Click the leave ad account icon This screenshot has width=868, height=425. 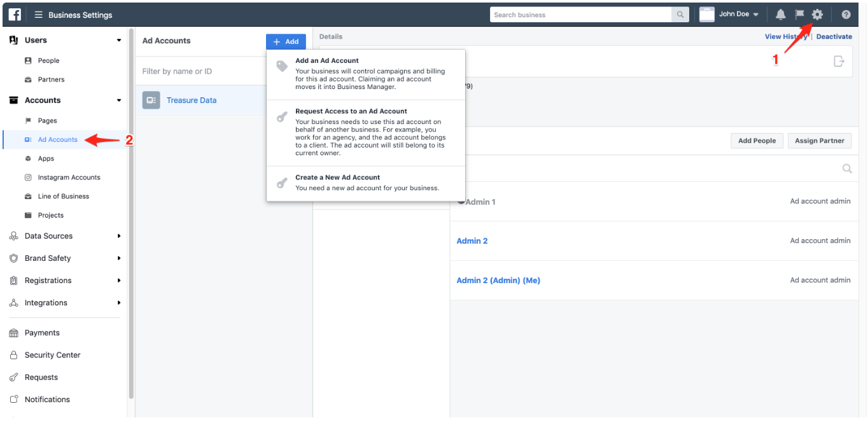click(x=839, y=61)
